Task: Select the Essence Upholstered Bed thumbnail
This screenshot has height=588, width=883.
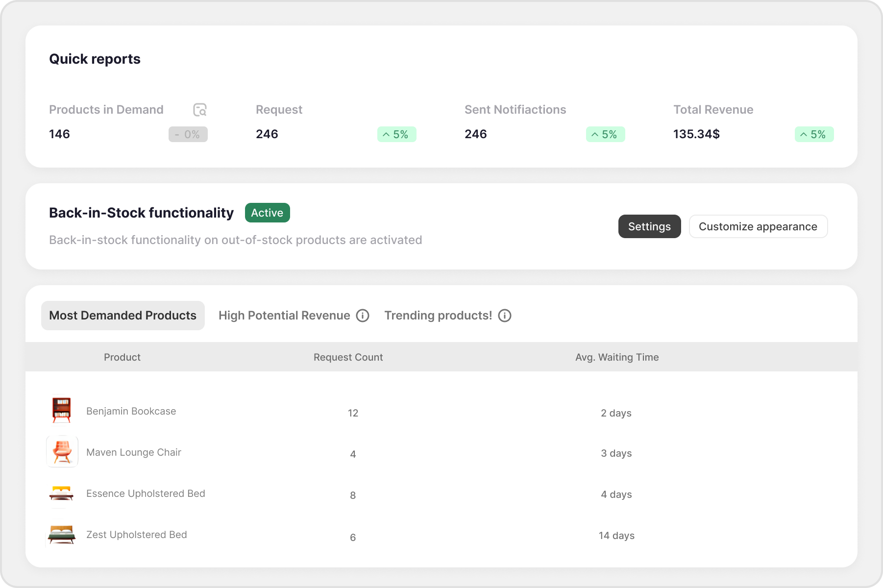Action: [x=62, y=493]
